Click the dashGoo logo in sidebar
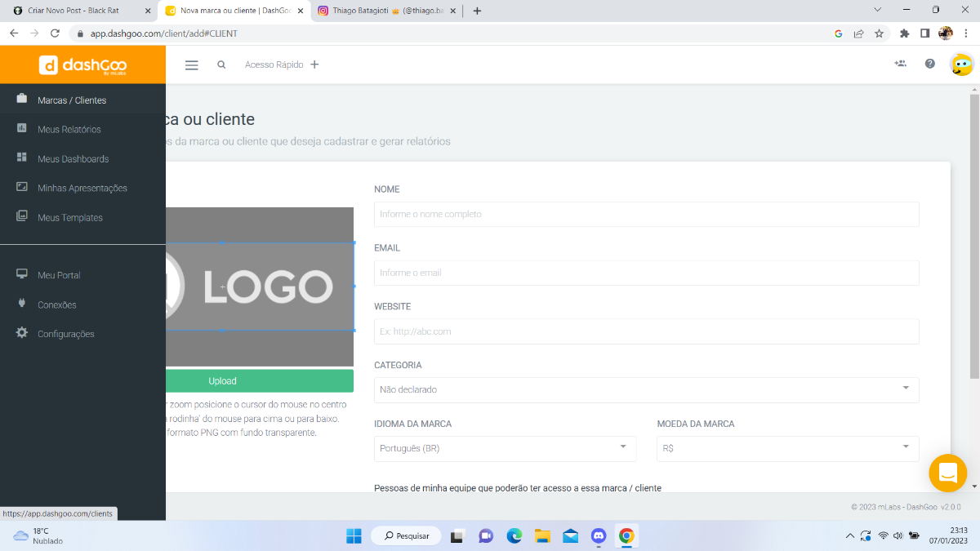Screen dimensions: 980x551 click(x=82, y=65)
